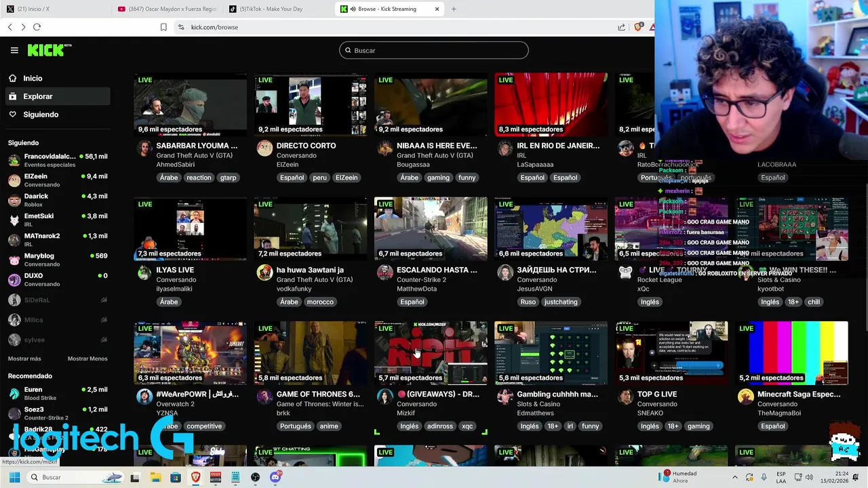Switch to the Oscar Maydon YouTube tab
This screenshot has height=488, width=868.
(x=165, y=9)
